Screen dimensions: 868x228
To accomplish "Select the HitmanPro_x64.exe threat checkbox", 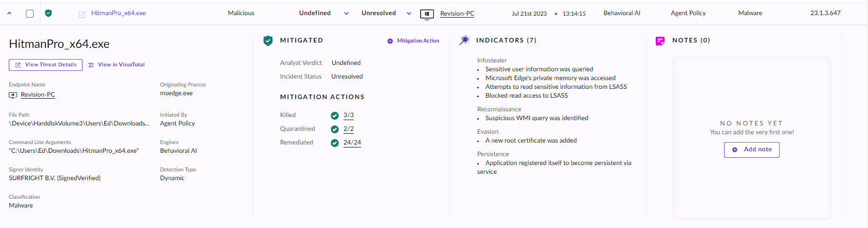I will pyautogui.click(x=30, y=14).
